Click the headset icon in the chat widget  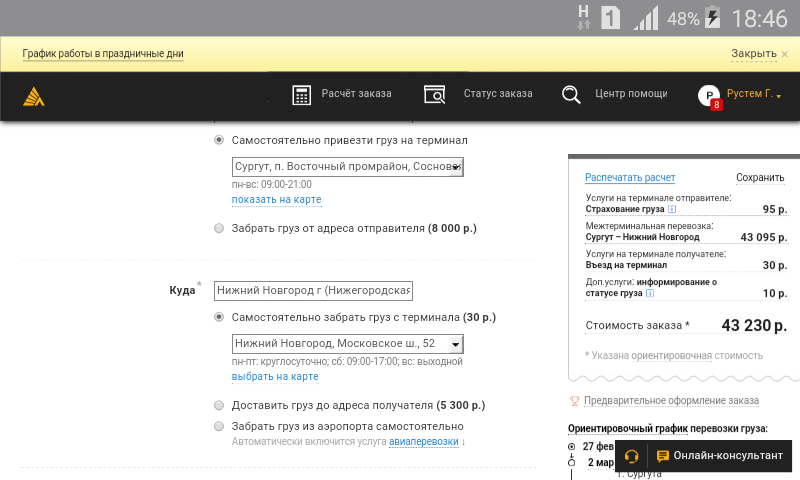[631, 456]
